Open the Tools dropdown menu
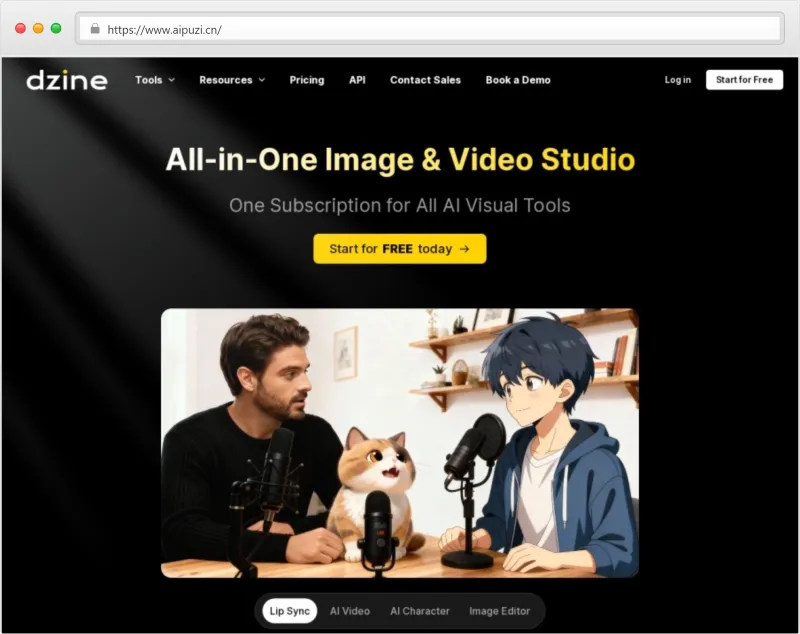 click(x=155, y=80)
